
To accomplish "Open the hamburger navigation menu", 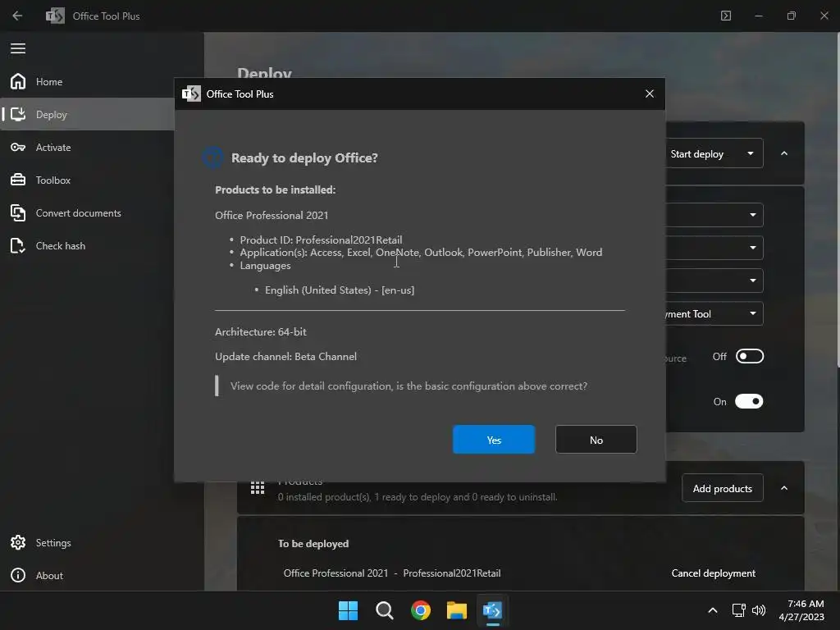I will [x=18, y=48].
